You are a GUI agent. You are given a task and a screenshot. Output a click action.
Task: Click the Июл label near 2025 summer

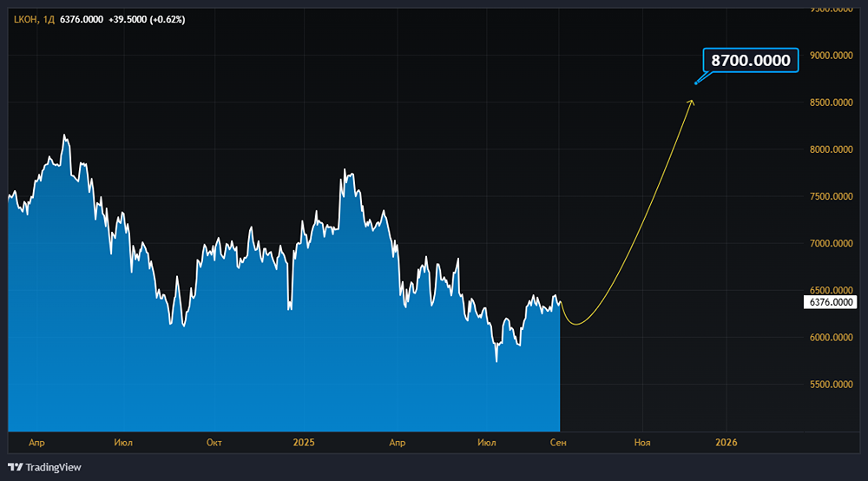click(x=487, y=442)
